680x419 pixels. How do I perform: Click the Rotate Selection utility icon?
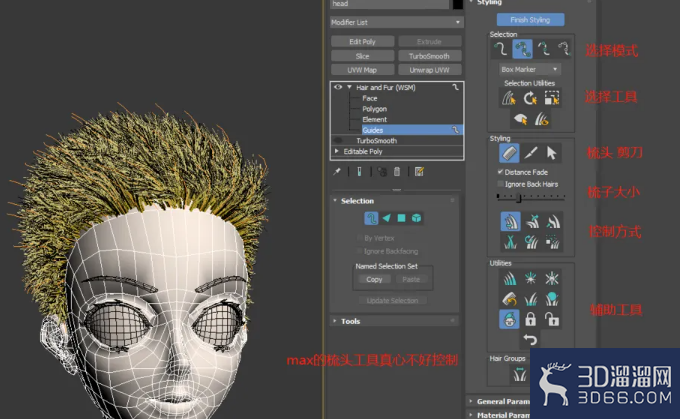click(x=530, y=98)
